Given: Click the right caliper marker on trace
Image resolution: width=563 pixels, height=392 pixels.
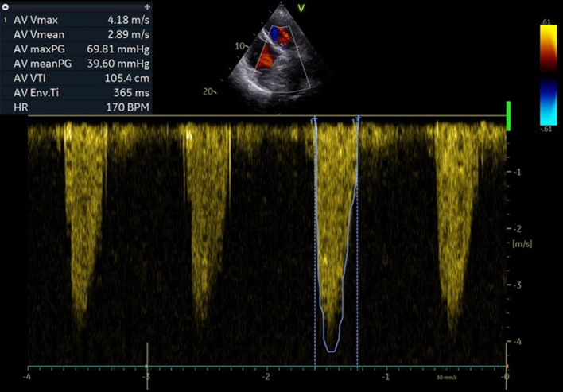Looking at the screenshot, I should (358, 119).
